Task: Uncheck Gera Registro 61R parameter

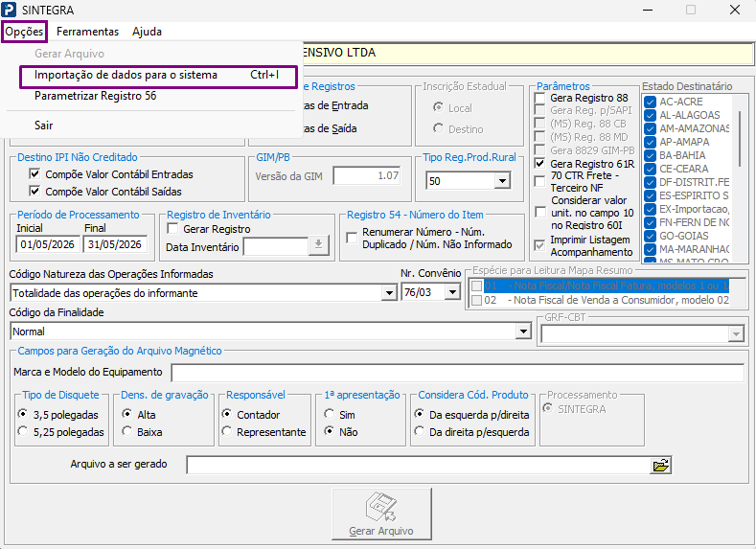Action: (540, 164)
